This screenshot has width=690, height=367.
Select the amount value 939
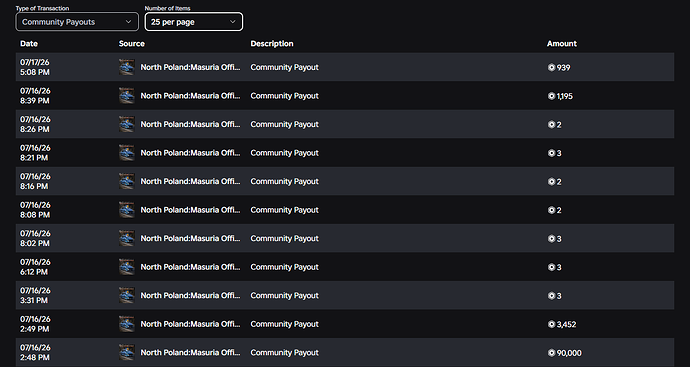[x=563, y=68]
